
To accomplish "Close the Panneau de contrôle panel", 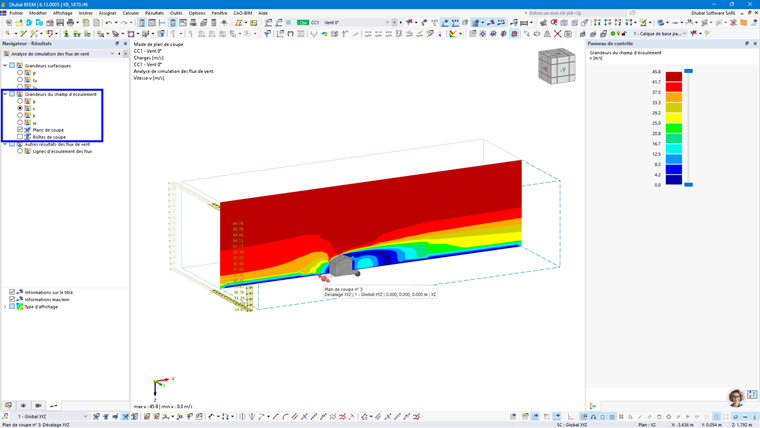I will [x=755, y=44].
